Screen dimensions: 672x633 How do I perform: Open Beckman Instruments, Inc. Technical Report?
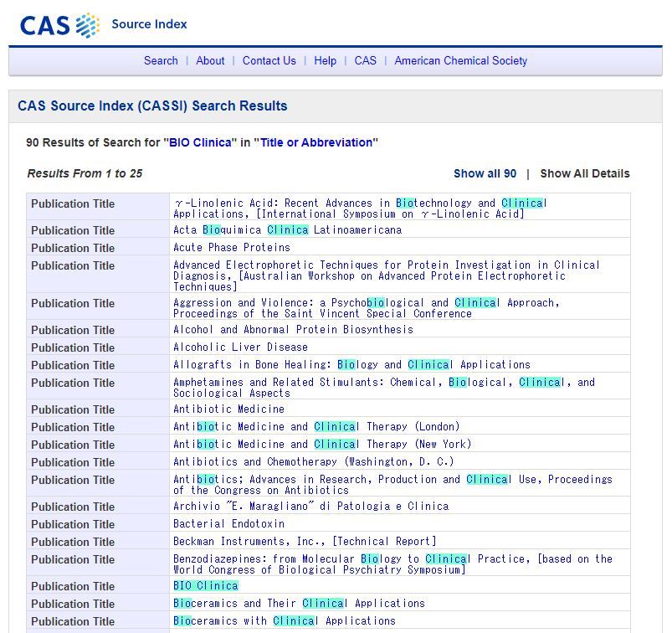305,542
